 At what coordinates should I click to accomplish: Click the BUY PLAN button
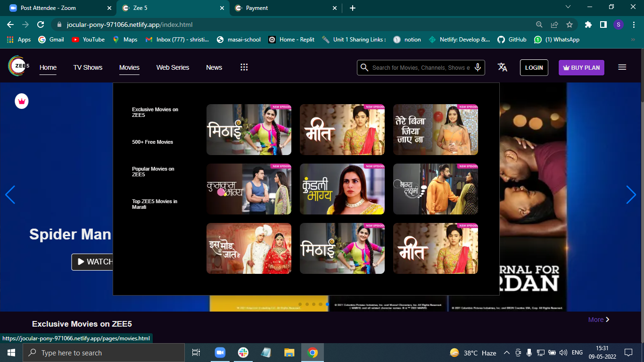tap(581, 67)
